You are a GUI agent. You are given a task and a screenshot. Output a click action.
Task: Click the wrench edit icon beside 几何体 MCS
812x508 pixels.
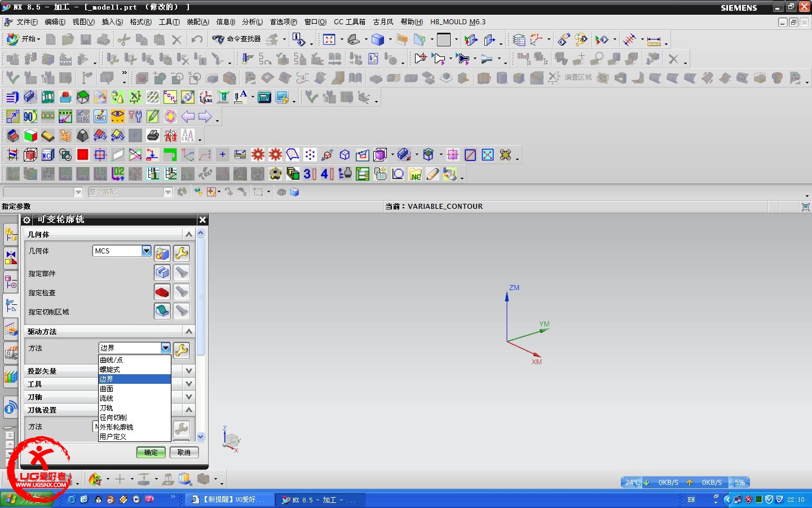181,253
